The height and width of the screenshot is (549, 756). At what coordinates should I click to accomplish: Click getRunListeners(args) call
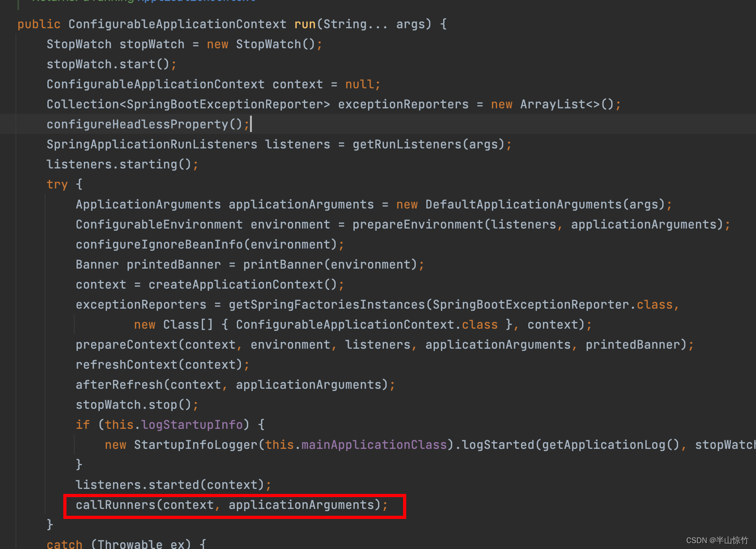[x=429, y=144]
